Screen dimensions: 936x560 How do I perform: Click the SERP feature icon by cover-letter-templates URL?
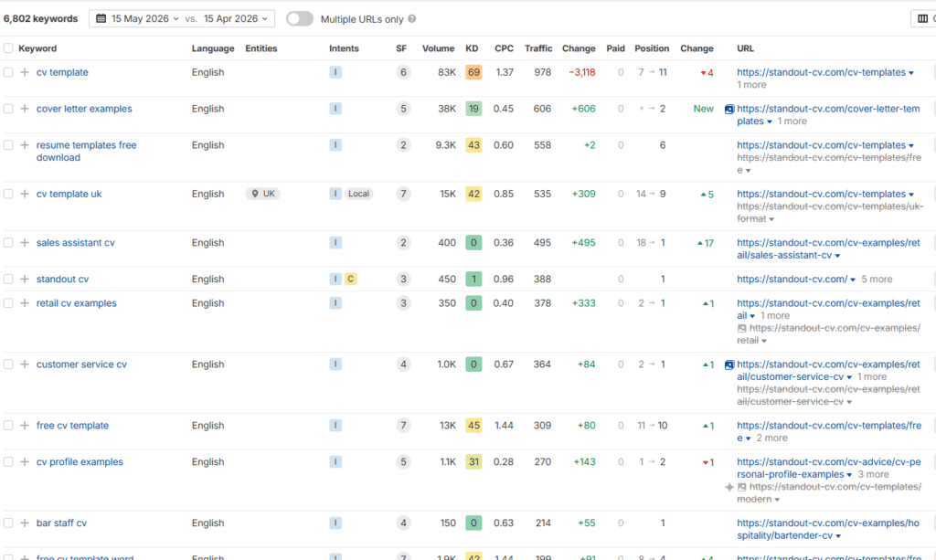click(x=729, y=109)
